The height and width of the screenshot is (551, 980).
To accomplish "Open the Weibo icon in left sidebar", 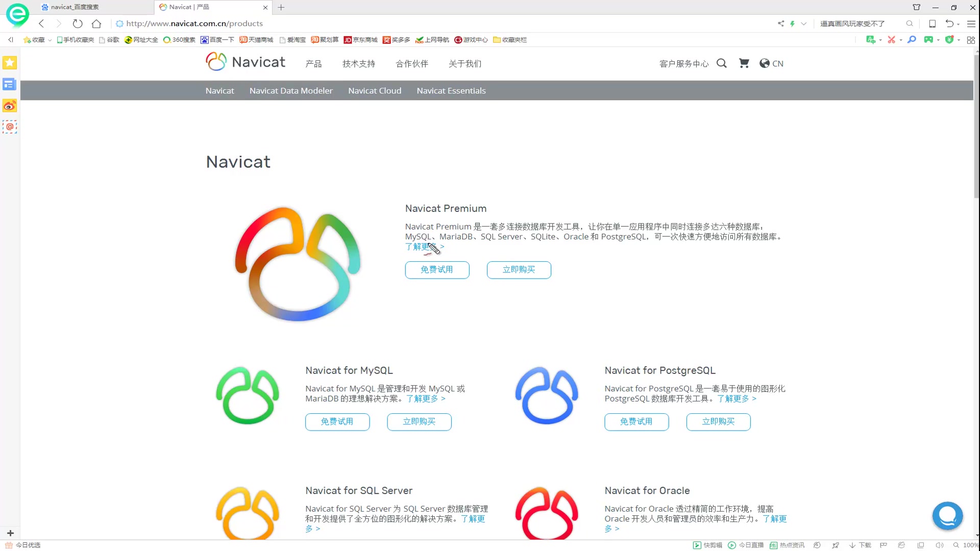I will coord(9,106).
